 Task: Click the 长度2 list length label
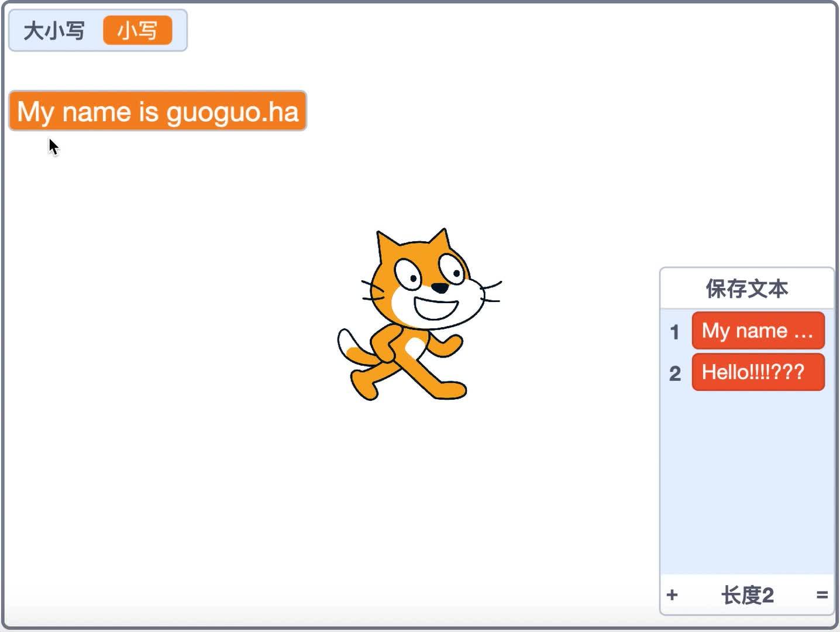[748, 595]
